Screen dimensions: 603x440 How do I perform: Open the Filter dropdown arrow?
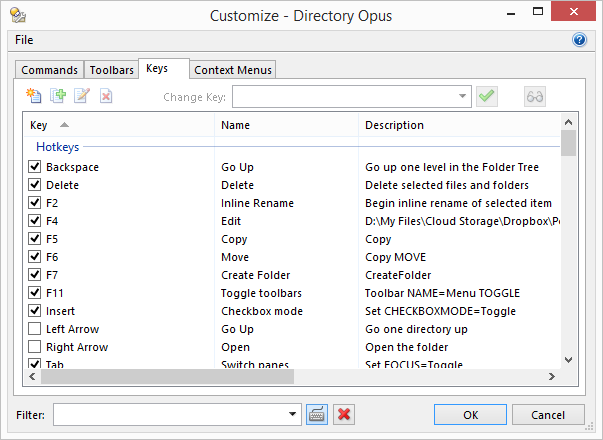(292, 415)
